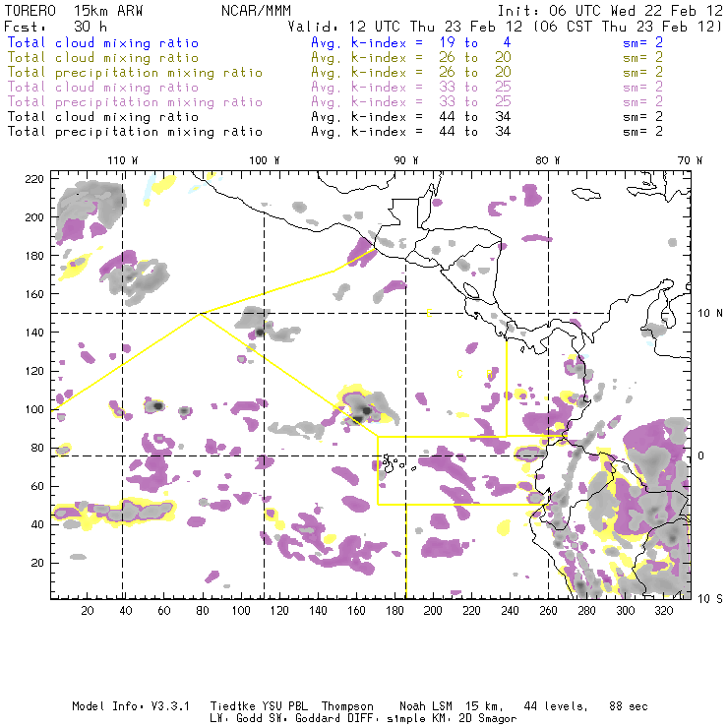
Task: Click the "220" tick label on the vertical axis
Action: [x=34, y=179]
